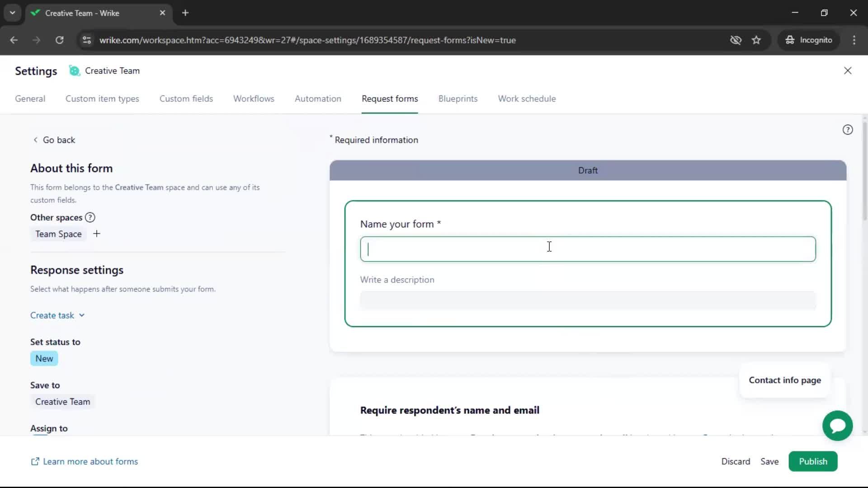Open the Blueprints tab
This screenshot has width=868, height=488.
[x=458, y=99]
